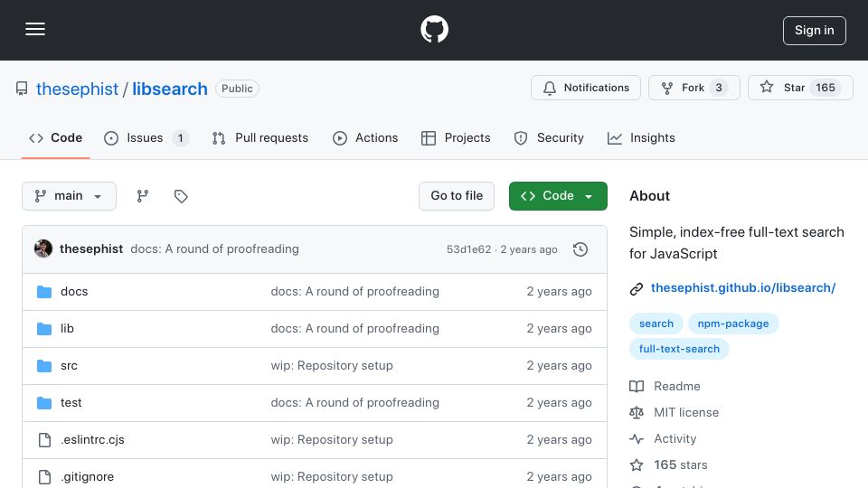This screenshot has width=868, height=488.
Task: Open commit message in src row
Action: 332,366
